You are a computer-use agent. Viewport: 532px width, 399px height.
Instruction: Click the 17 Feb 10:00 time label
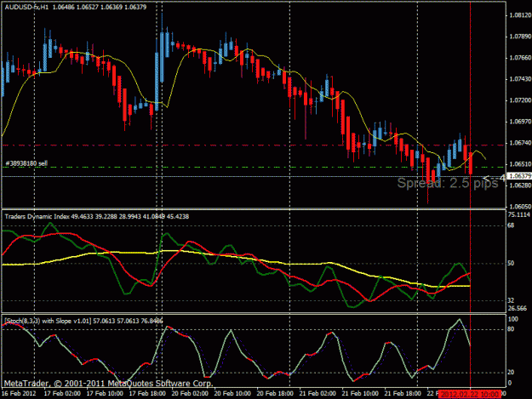pyautogui.click(x=105, y=393)
